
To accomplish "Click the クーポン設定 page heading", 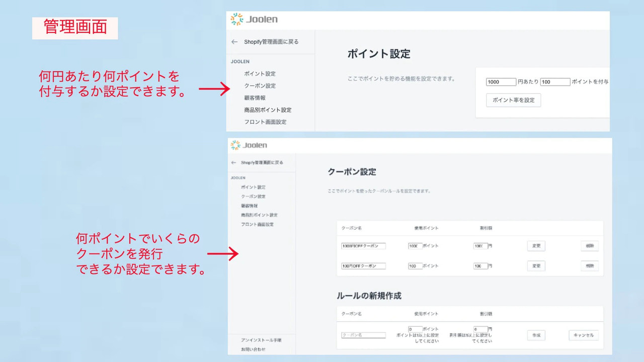I will coord(352,171).
